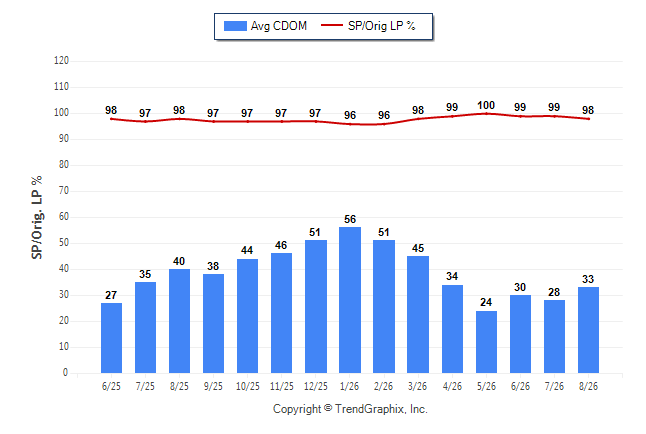Viewport: 646px width, 434px height.
Task: Select the 4/26 bar with value 34
Action: coord(452,329)
